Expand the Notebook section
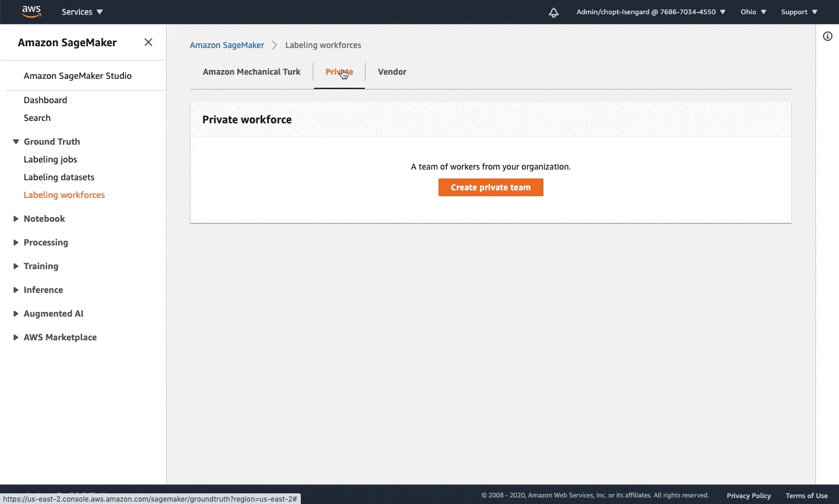 [16, 219]
